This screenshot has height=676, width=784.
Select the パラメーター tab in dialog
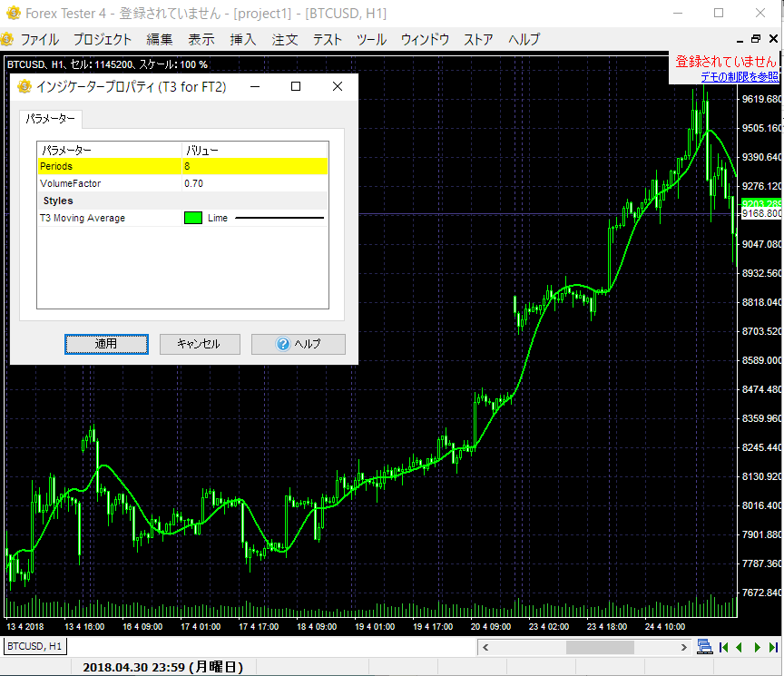pyautogui.click(x=51, y=119)
